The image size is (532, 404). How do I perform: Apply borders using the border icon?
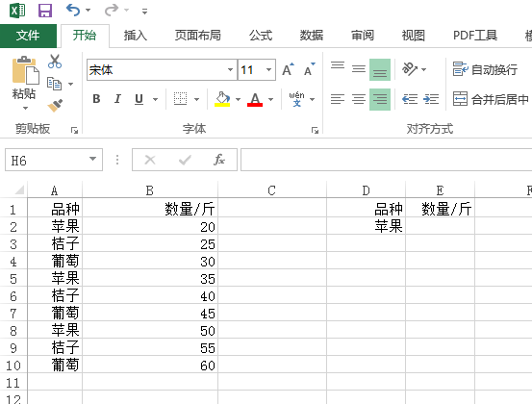point(180,99)
